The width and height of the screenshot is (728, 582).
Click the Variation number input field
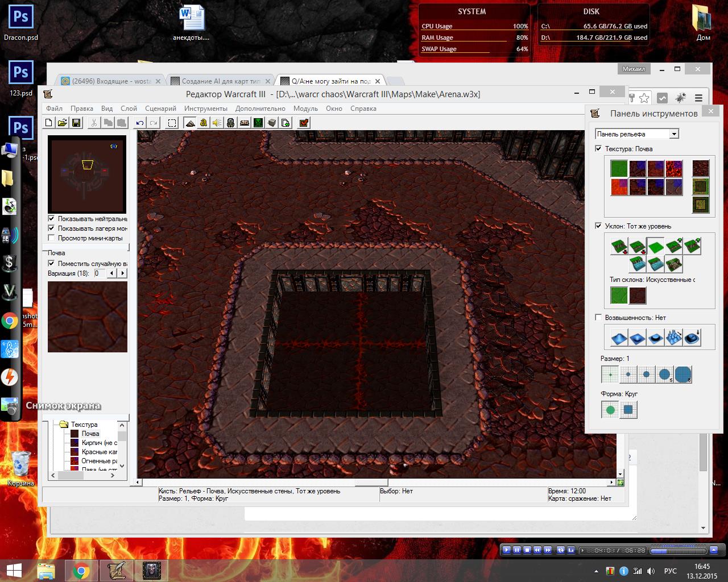[100, 273]
